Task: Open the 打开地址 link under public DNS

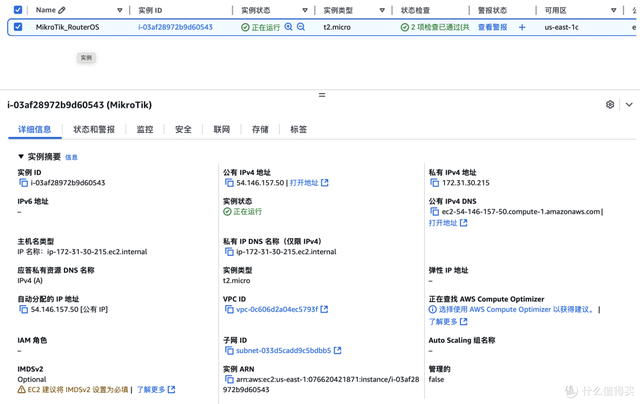Action: click(448, 223)
